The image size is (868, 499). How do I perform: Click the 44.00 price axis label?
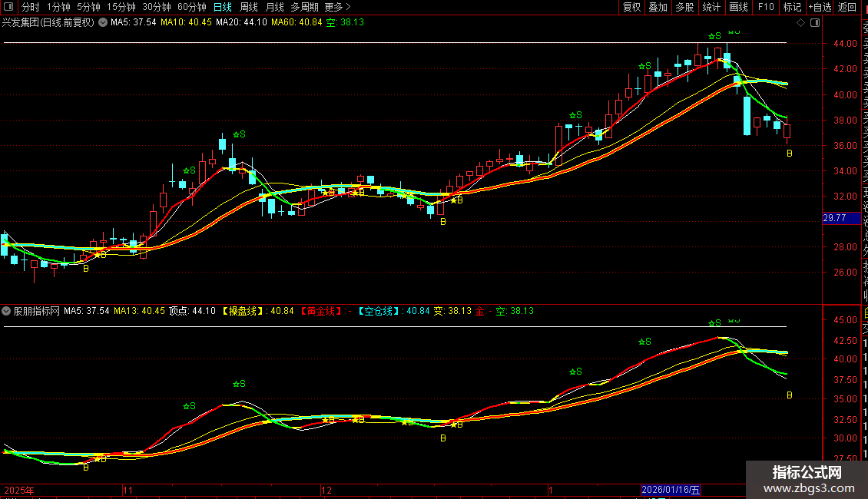click(845, 44)
